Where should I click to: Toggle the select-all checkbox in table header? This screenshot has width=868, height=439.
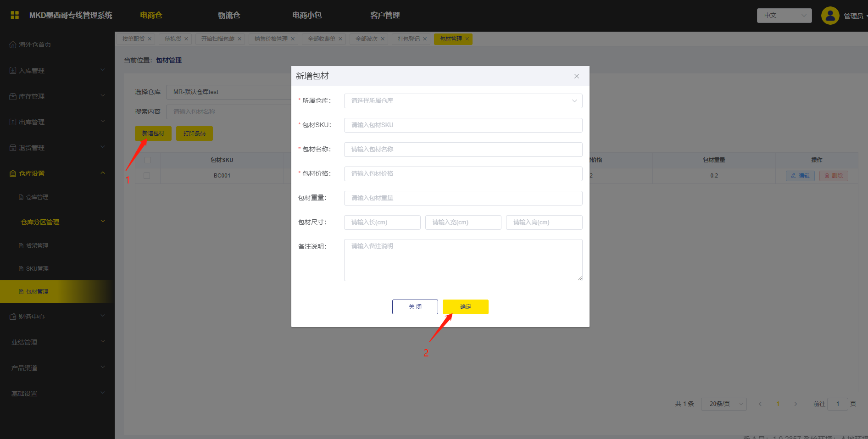pos(147,160)
